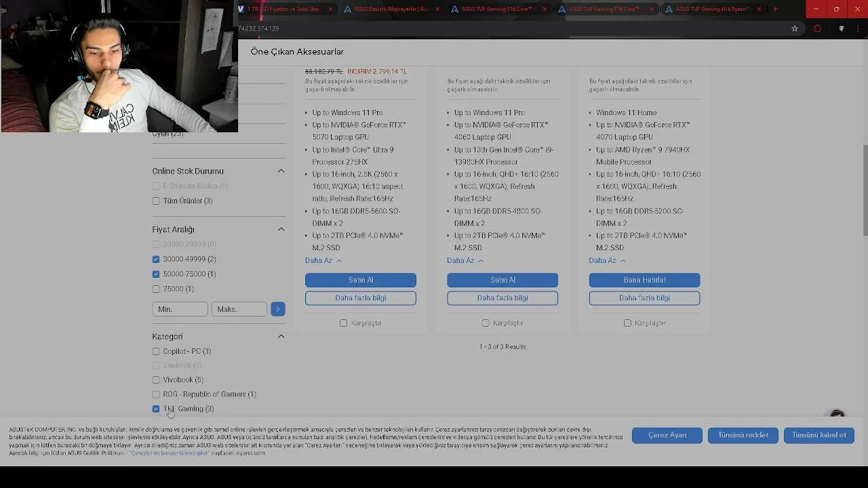Check the Tüm Ürünler stock filter
868x488 pixels.
click(x=156, y=201)
